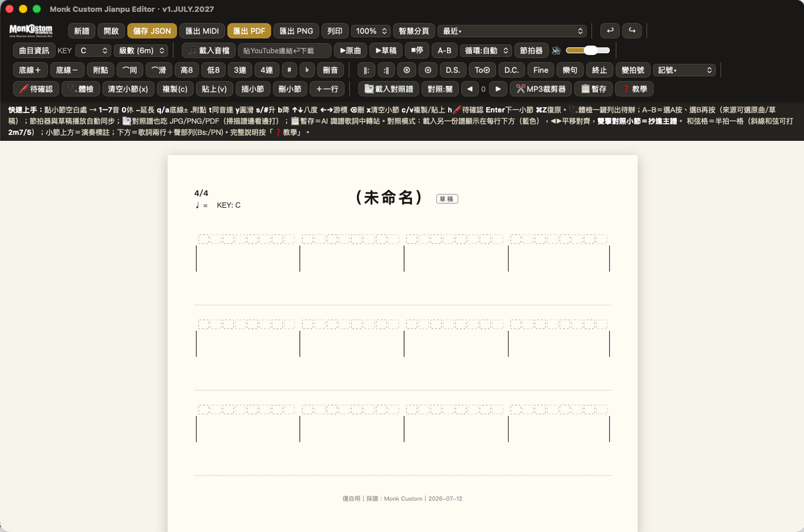Mark note with 待確認 crayon
804x532 pixels.
click(36, 89)
